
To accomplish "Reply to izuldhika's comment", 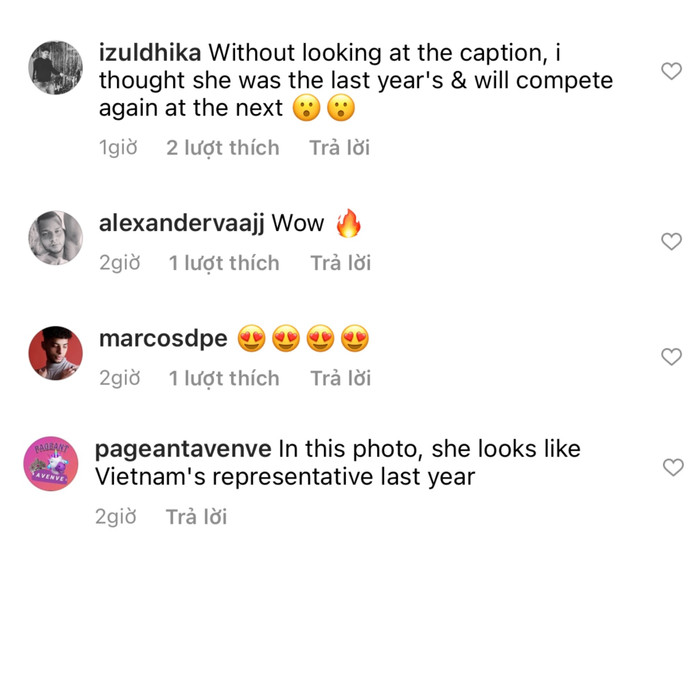I will tap(339, 148).
